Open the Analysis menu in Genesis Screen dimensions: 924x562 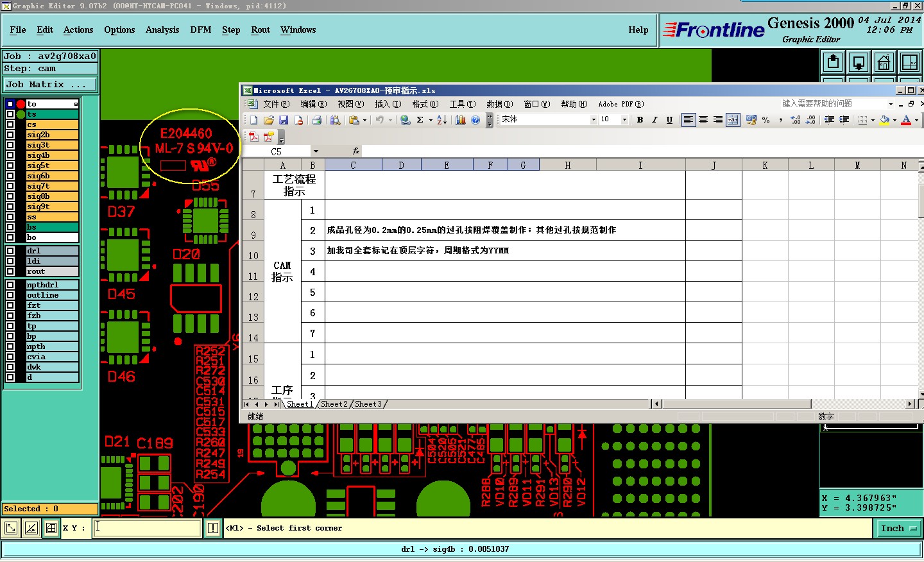pyautogui.click(x=162, y=30)
